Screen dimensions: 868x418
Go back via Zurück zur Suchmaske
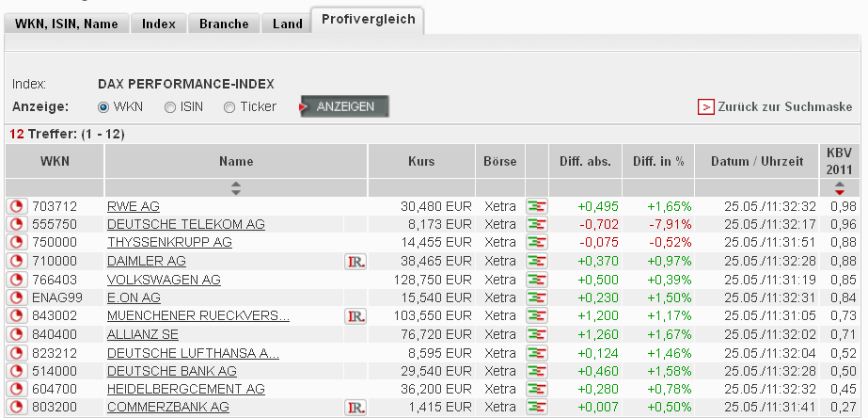(775, 107)
